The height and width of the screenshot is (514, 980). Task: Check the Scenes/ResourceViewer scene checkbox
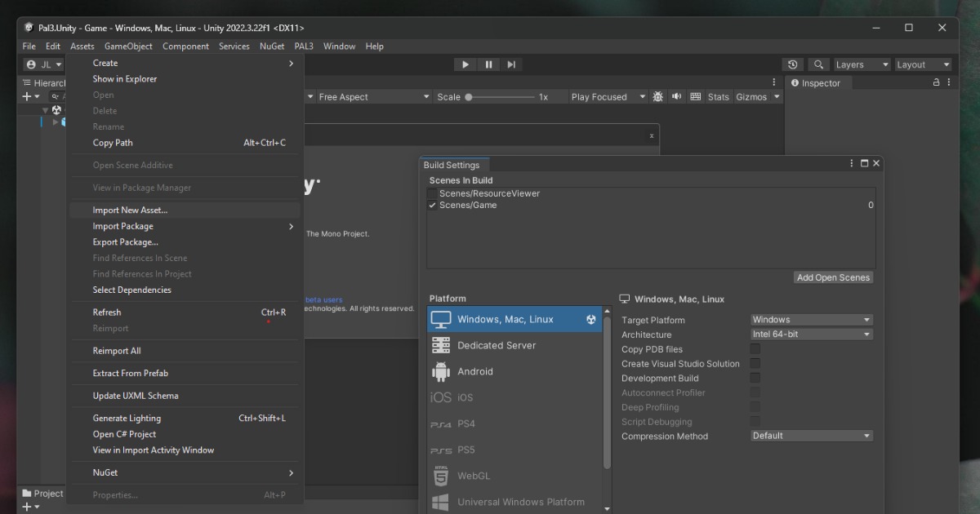[431, 193]
